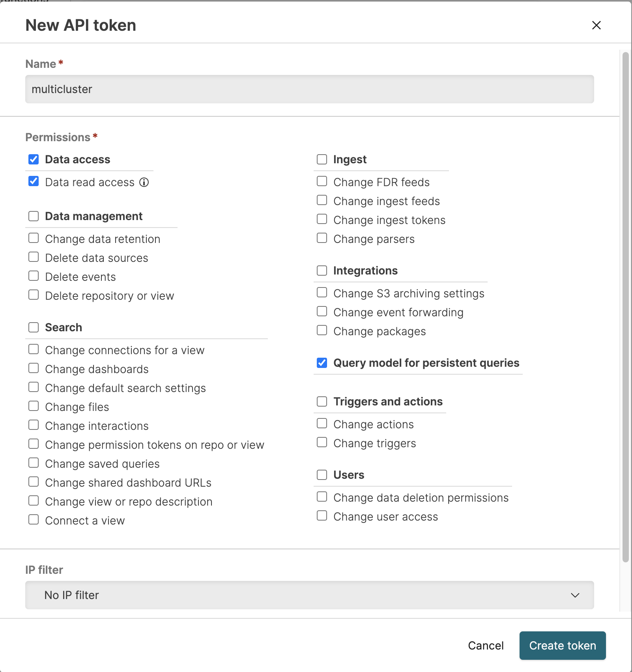Toggle the Search group checkbox
632x672 pixels.
click(x=34, y=327)
